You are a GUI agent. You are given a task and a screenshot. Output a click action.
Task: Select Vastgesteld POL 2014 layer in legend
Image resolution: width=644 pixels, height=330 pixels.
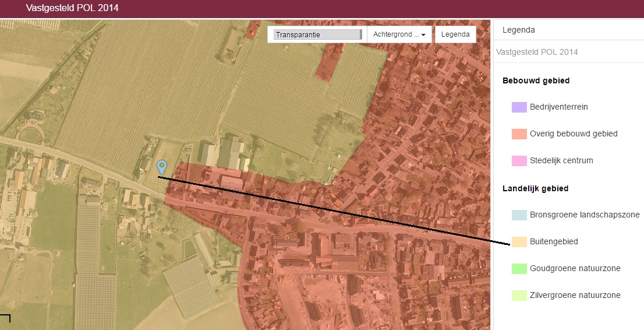(537, 52)
